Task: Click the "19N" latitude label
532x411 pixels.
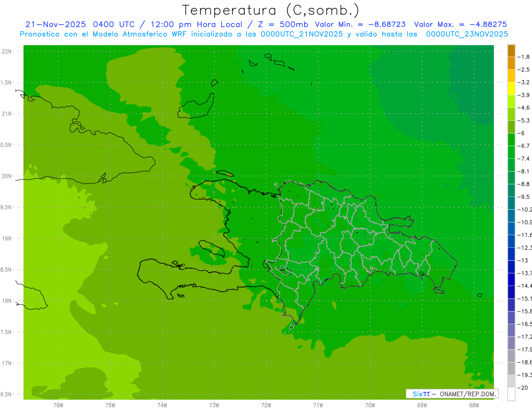Action: [x=7, y=239]
